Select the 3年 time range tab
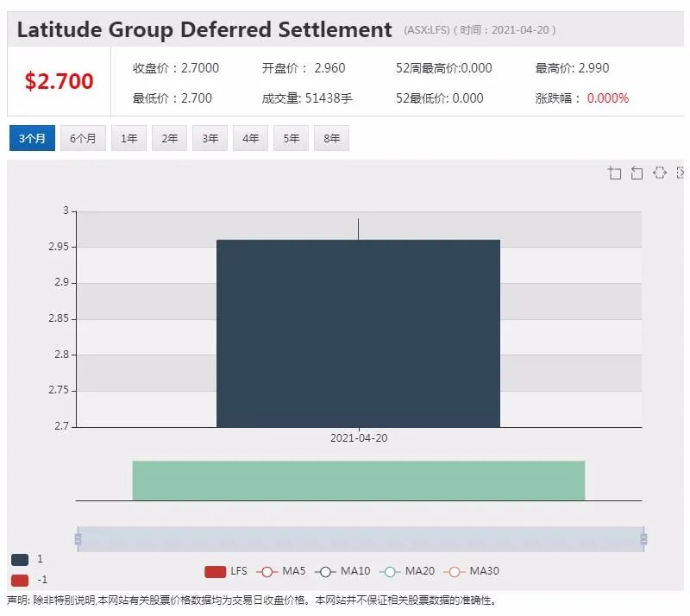Viewport: 690px width, 616px height. (210, 138)
